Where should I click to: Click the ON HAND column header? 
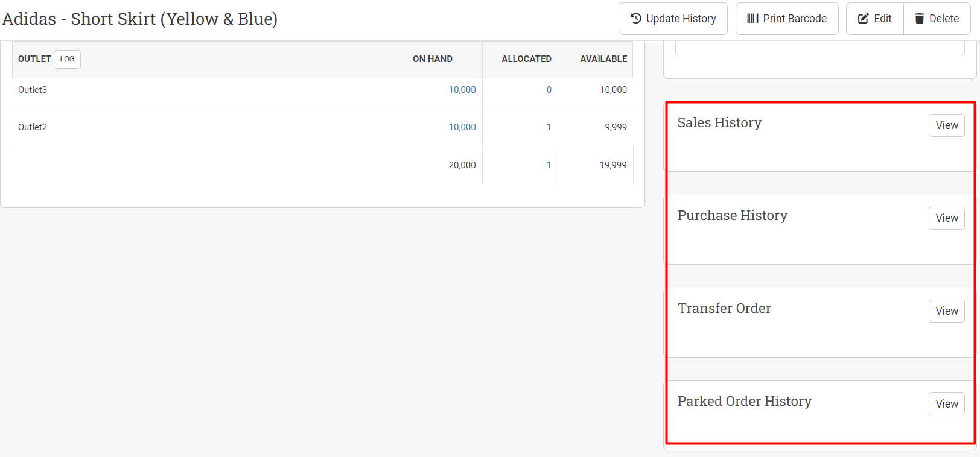point(433,59)
